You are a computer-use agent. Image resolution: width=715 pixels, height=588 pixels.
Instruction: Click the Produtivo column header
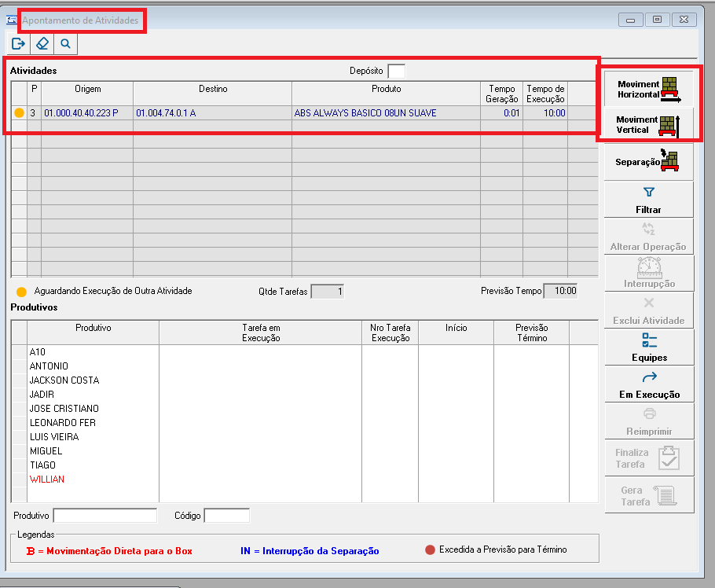(x=93, y=333)
